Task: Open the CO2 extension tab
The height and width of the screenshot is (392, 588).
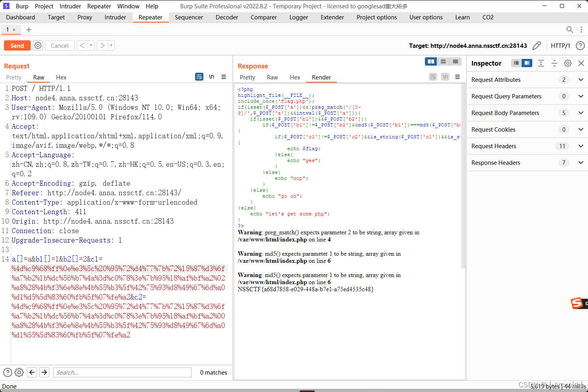Action: coord(488,17)
